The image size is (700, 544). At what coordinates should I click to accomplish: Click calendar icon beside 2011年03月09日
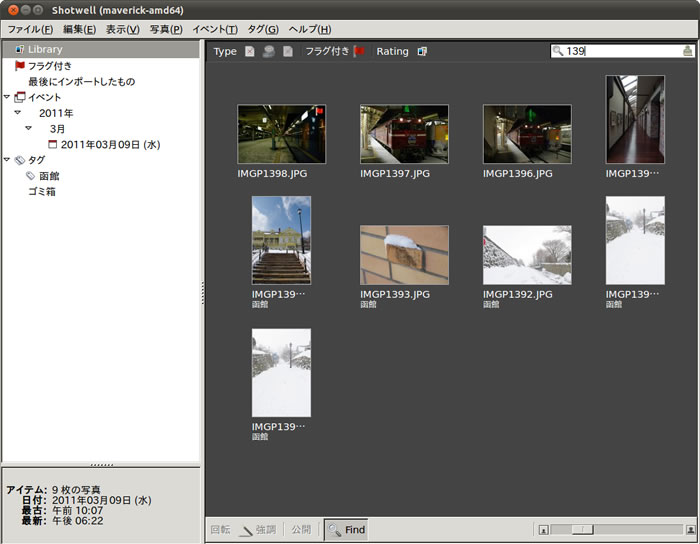coord(53,144)
